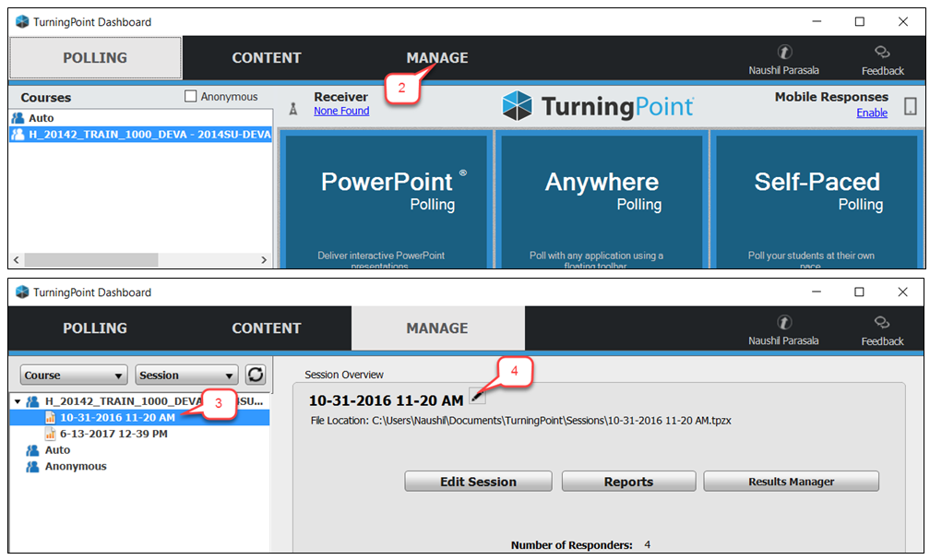Open the Session dropdown
930x560 pixels.
click(186, 375)
